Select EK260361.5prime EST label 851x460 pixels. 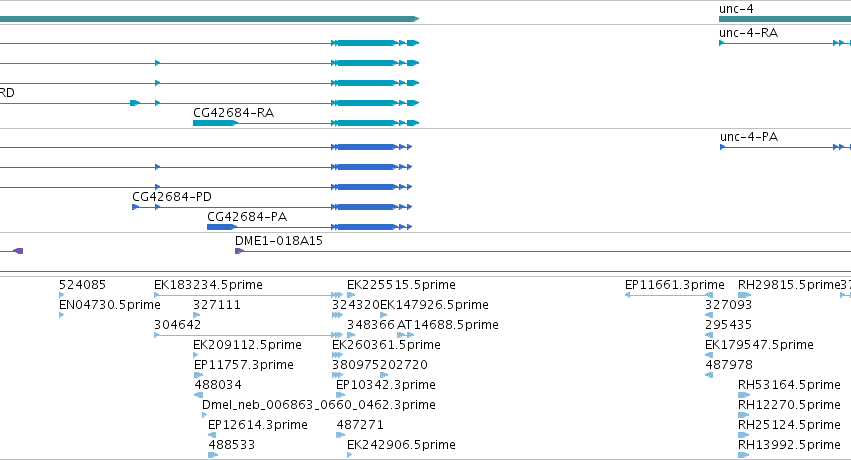pyautogui.click(x=386, y=345)
